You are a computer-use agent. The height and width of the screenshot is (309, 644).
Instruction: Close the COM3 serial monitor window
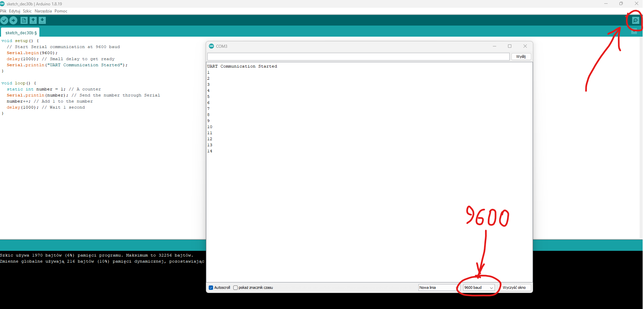(x=525, y=46)
